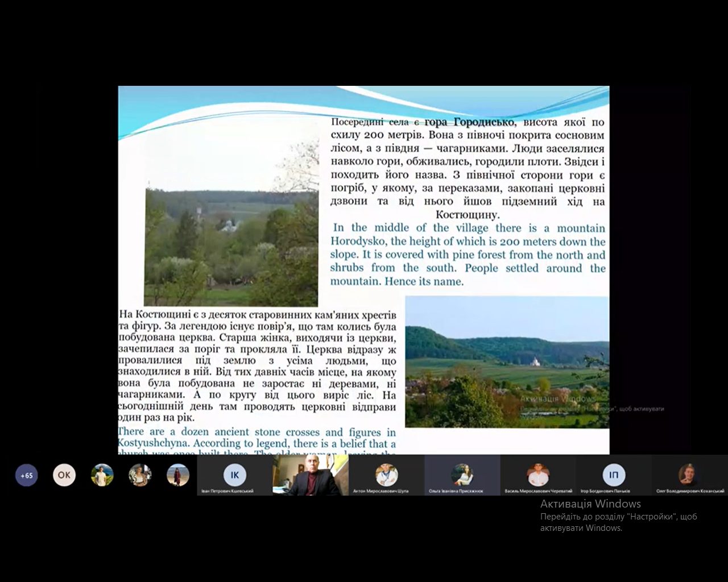Select Олег Володимирович Коханський's avatar

point(689,474)
